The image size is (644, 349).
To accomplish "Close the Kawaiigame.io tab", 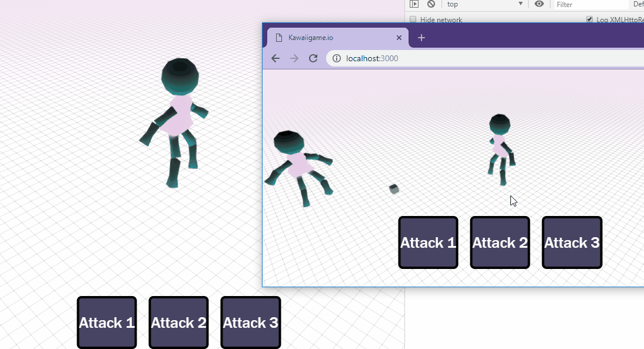I will [399, 38].
